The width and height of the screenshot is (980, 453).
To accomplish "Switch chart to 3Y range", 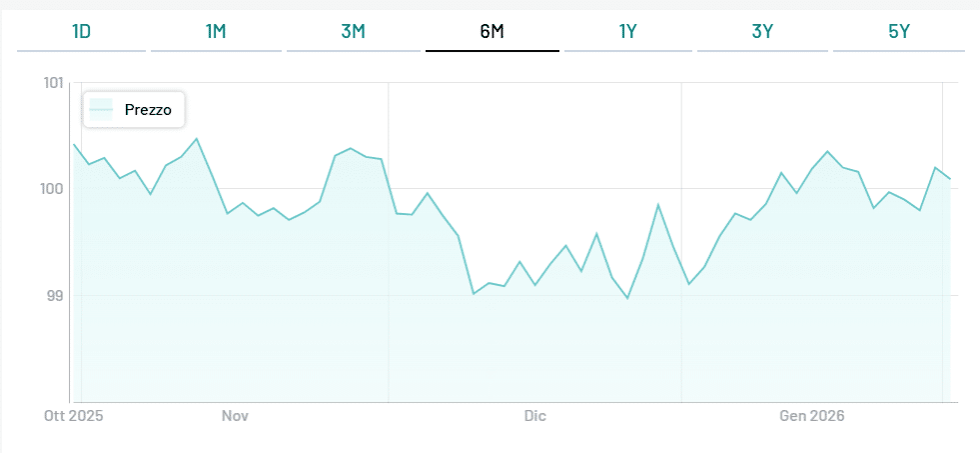I will [x=762, y=31].
